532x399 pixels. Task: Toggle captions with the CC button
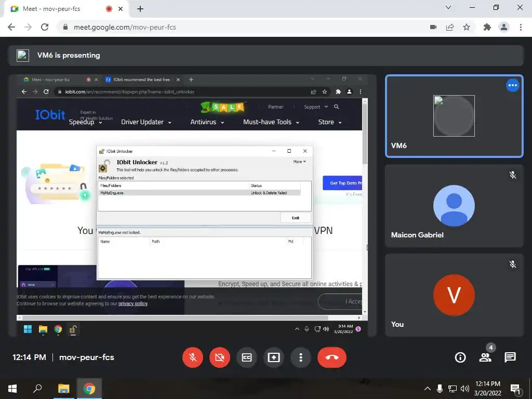coord(247,357)
